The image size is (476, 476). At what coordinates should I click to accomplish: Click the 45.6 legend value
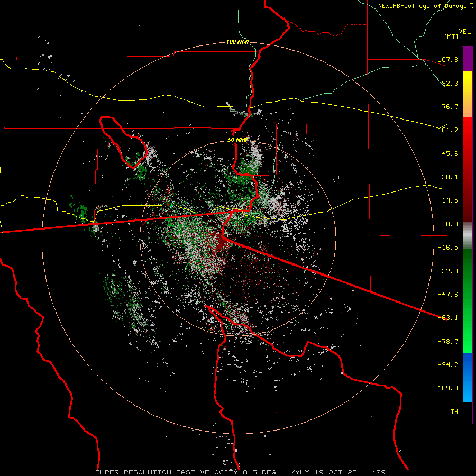click(x=450, y=153)
